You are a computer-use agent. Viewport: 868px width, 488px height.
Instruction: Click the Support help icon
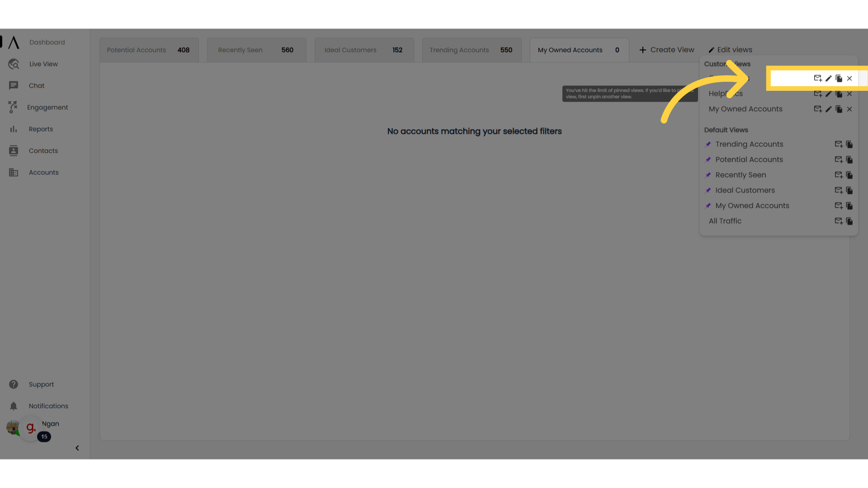tap(13, 385)
